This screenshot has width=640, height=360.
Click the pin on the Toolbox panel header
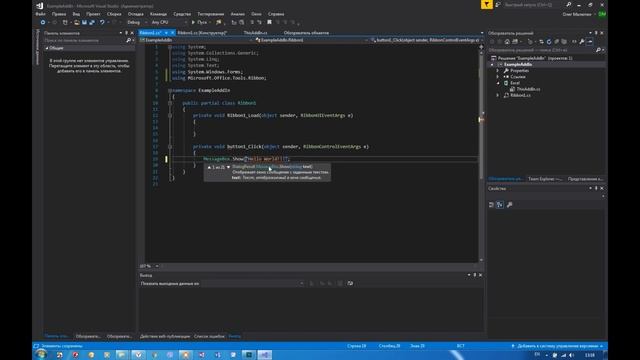[126, 33]
